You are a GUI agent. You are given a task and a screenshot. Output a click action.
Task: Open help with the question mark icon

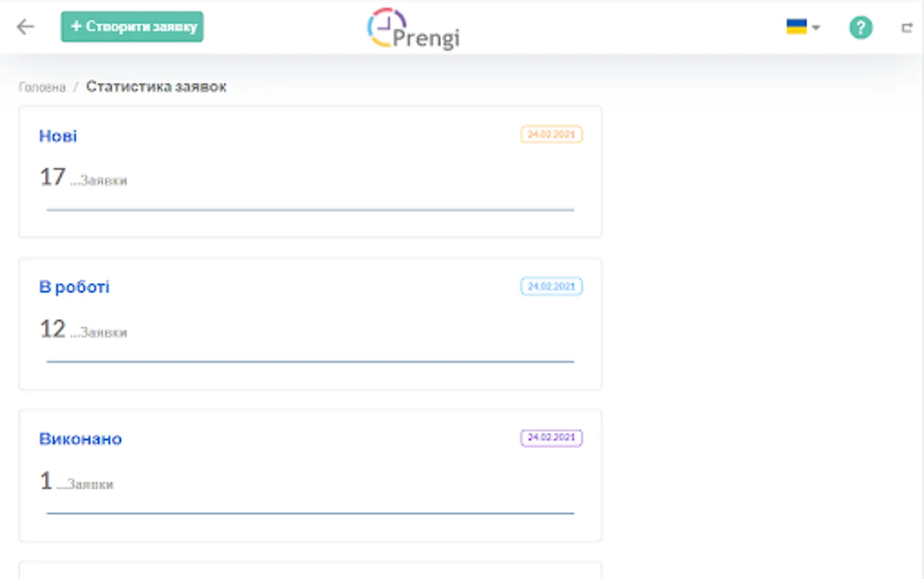click(x=861, y=28)
